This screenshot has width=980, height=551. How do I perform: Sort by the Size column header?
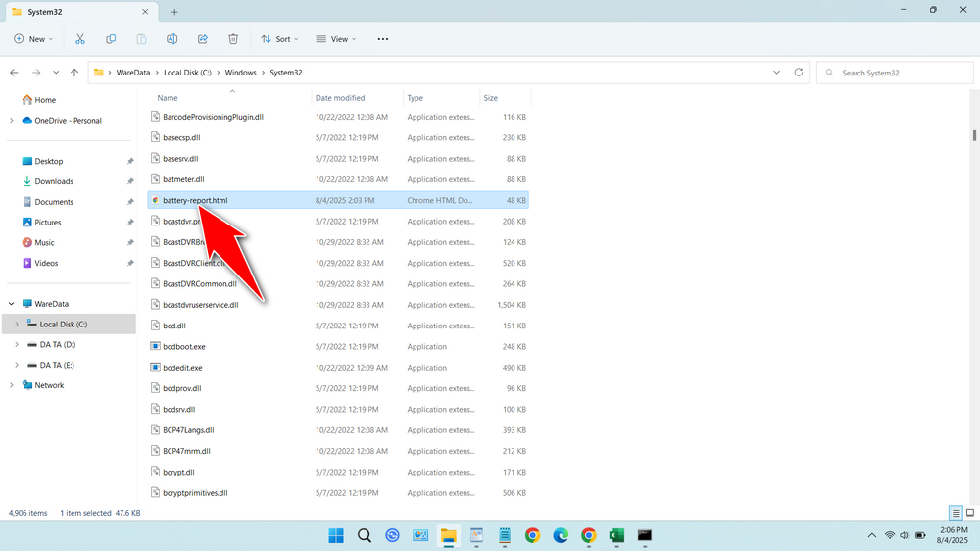pos(491,98)
